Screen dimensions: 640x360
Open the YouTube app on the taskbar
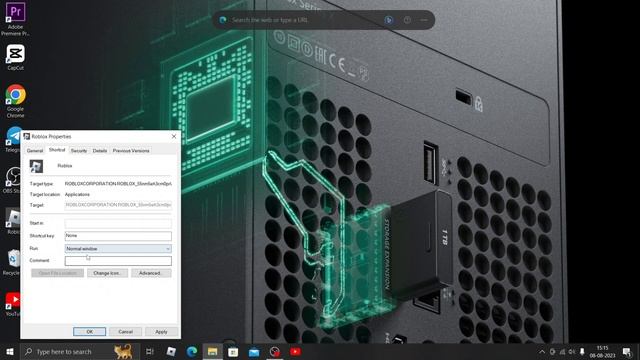(296, 351)
